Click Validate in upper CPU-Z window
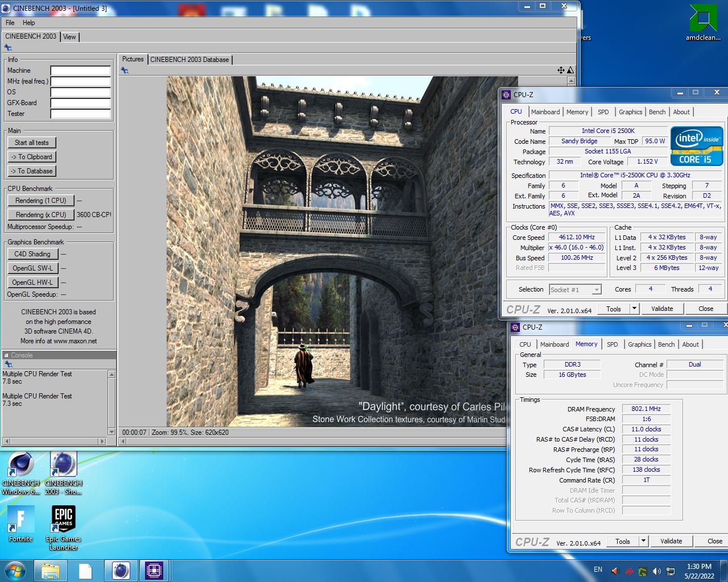Image resolution: width=728 pixels, height=582 pixels. point(662,309)
